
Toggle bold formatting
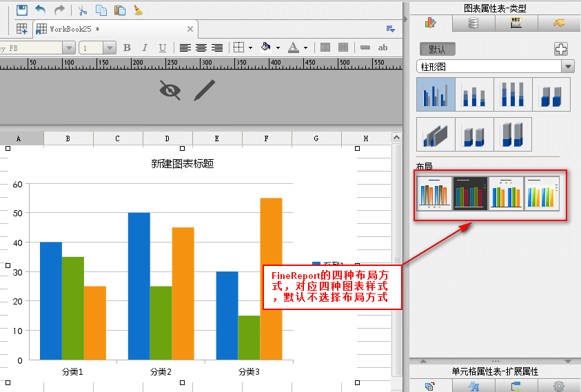point(127,48)
